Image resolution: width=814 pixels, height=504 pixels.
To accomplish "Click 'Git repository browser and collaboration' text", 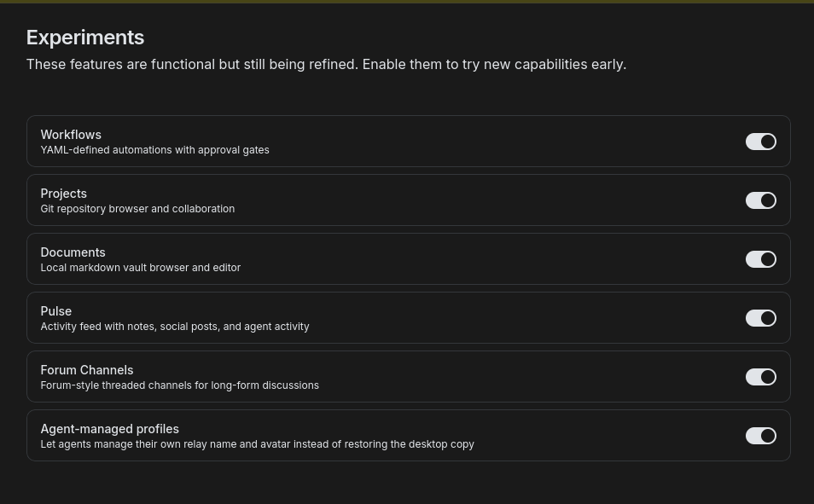I will point(137,209).
